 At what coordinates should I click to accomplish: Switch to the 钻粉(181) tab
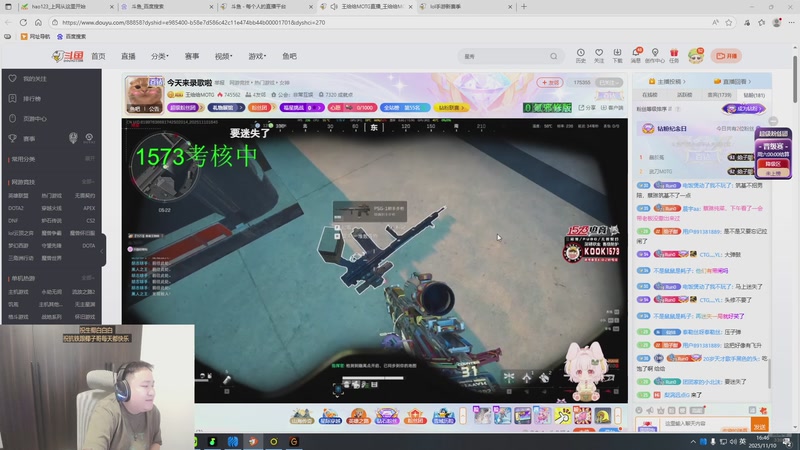[754, 95]
